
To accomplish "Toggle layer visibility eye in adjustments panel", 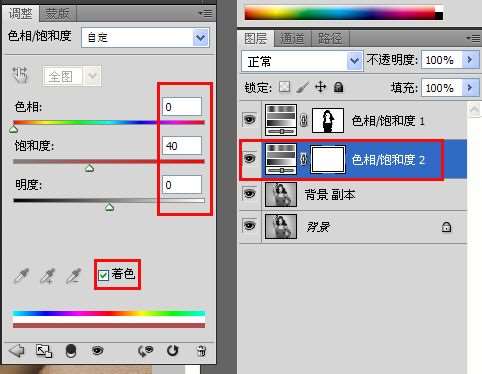I will click(x=97, y=351).
